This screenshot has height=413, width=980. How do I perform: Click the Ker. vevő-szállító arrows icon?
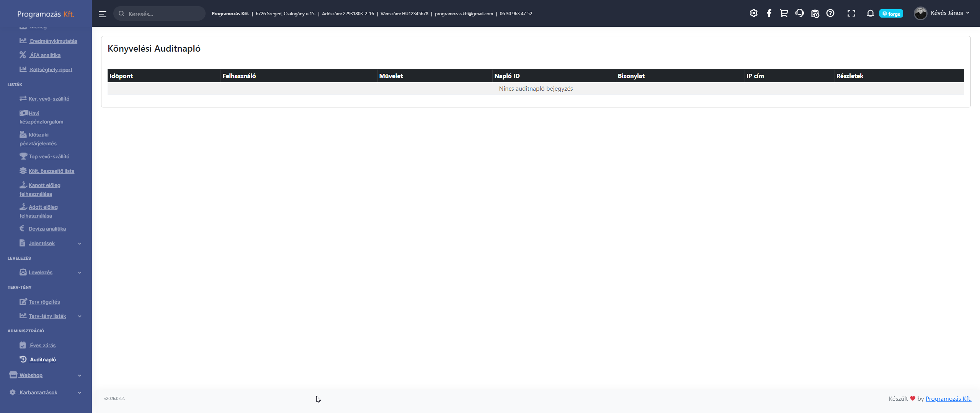pyautogui.click(x=23, y=98)
